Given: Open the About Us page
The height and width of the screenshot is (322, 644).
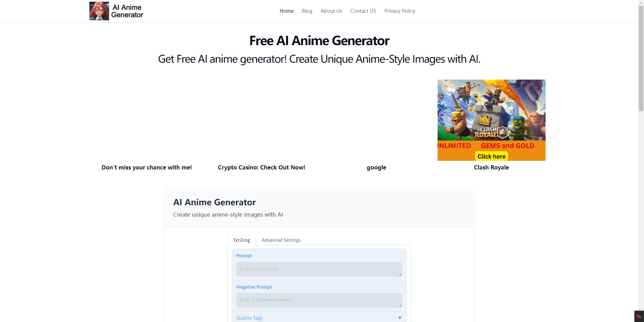Looking at the screenshot, I should [331, 11].
